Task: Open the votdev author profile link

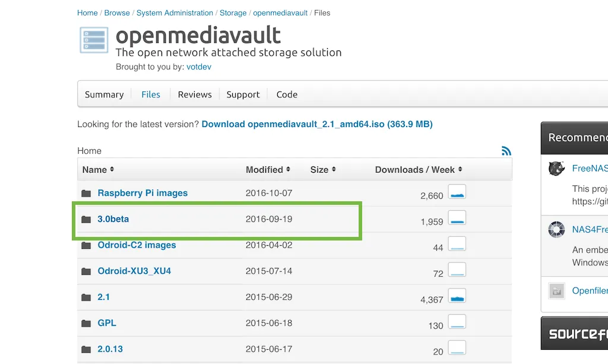Action: [199, 67]
